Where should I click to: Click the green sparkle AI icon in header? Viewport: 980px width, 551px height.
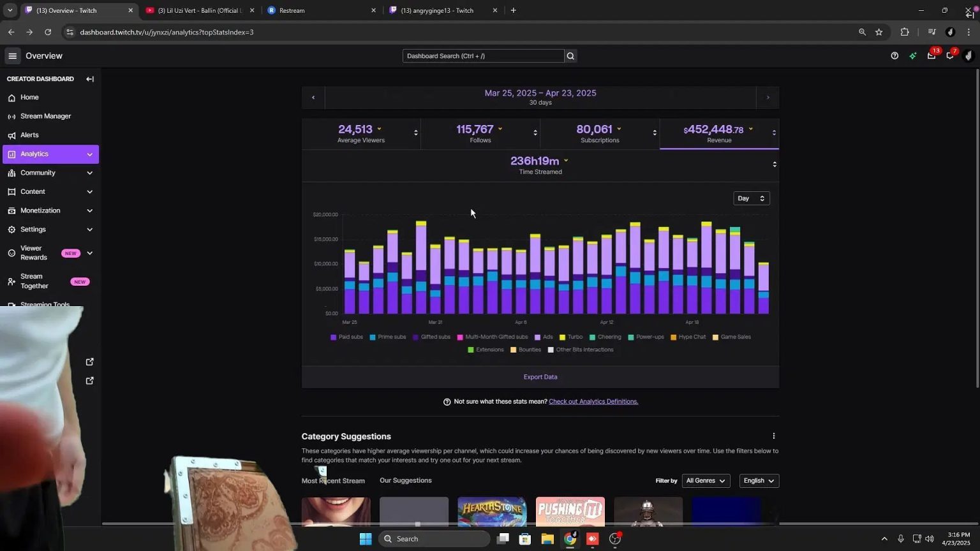point(912,55)
